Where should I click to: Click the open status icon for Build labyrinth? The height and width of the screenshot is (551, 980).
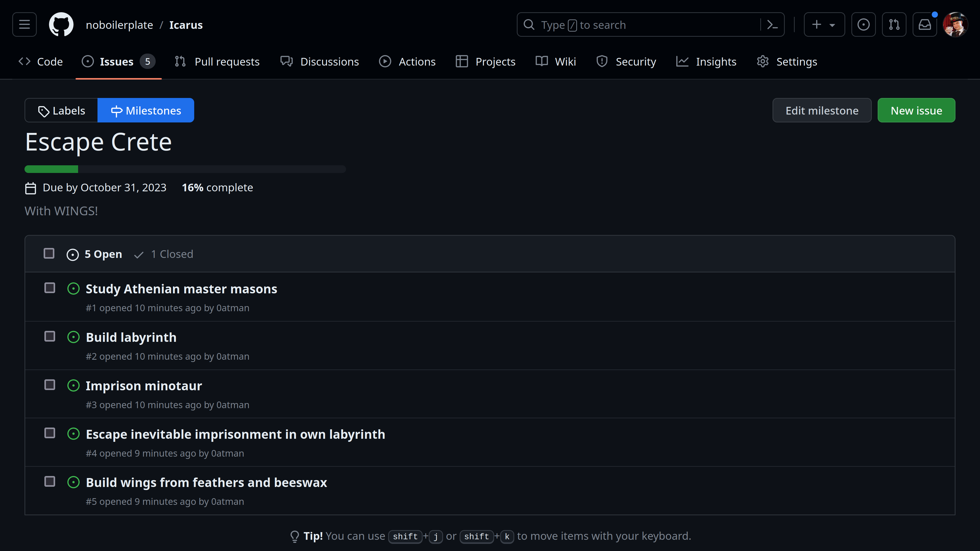73,337
